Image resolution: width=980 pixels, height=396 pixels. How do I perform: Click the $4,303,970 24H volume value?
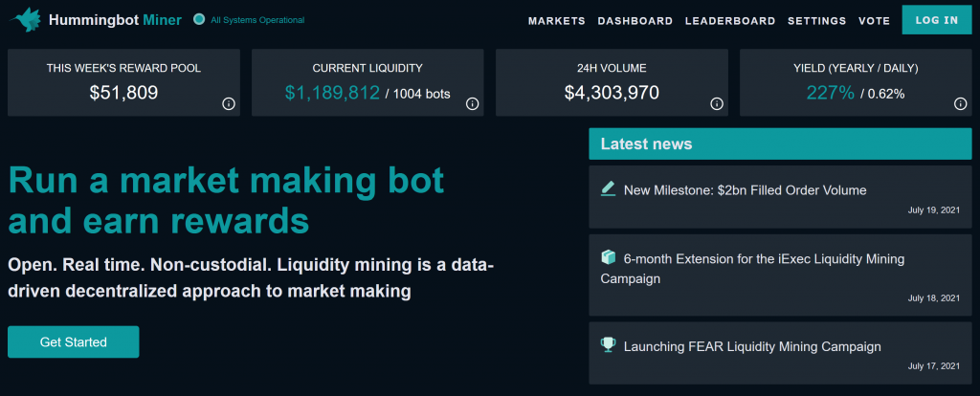point(612,93)
